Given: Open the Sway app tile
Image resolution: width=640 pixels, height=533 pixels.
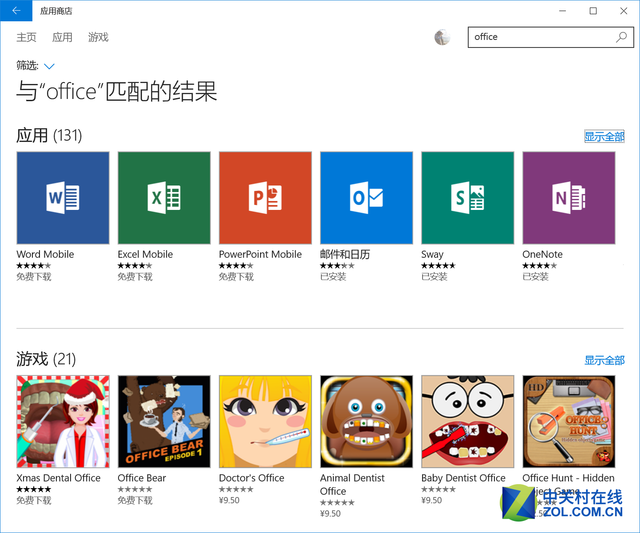Looking at the screenshot, I should tap(468, 198).
